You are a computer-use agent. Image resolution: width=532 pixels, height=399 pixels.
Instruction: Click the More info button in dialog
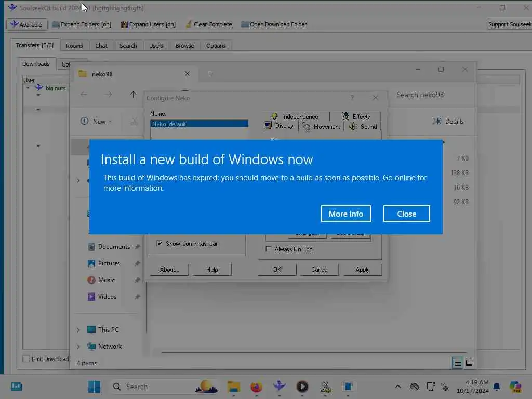tap(345, 214)
